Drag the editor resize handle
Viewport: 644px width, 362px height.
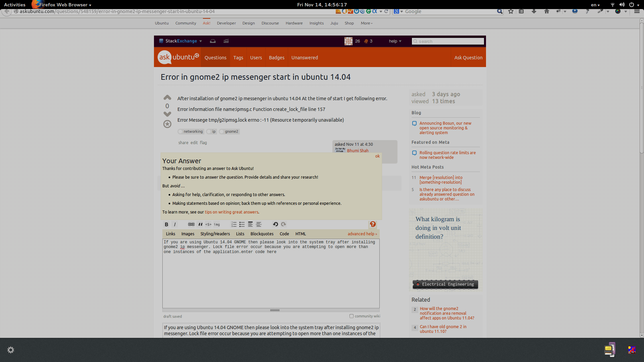point(275,310)
